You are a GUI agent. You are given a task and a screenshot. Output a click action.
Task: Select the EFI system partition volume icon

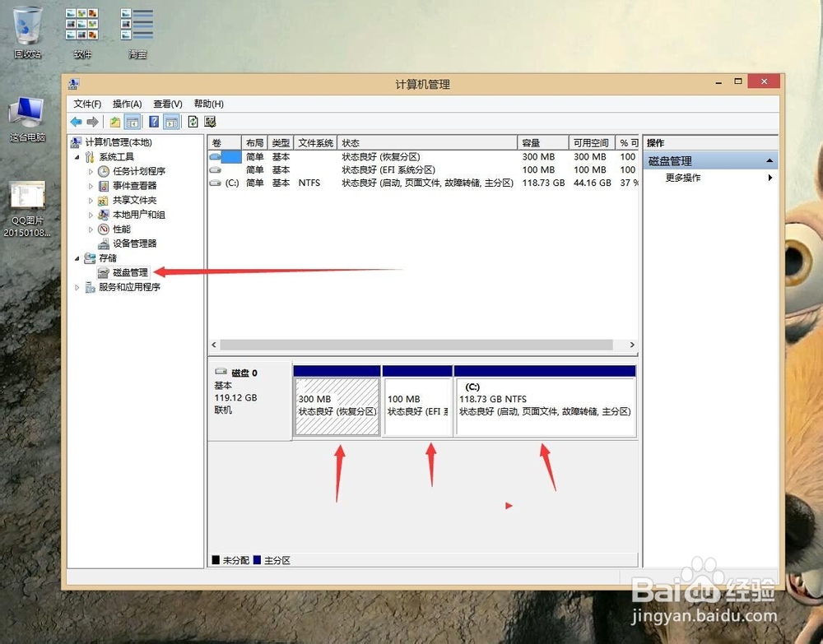coord(215,170)
